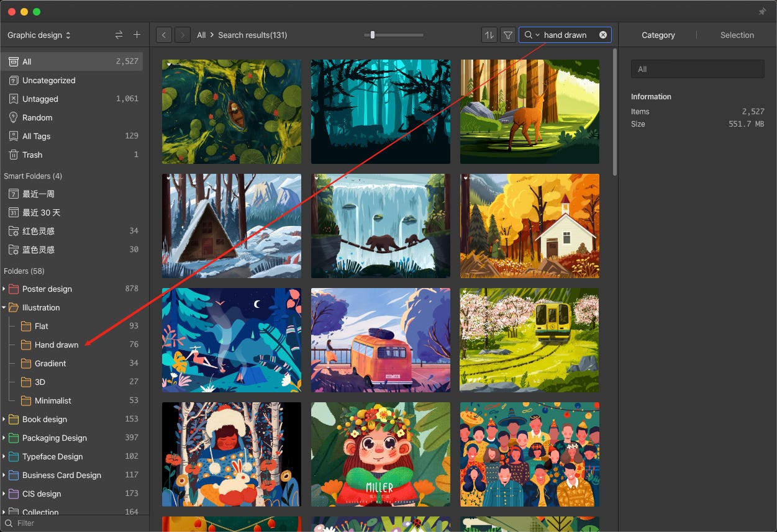
Task: Click the vertical scrollbar of the image grid
Action: tap(615, 112)
